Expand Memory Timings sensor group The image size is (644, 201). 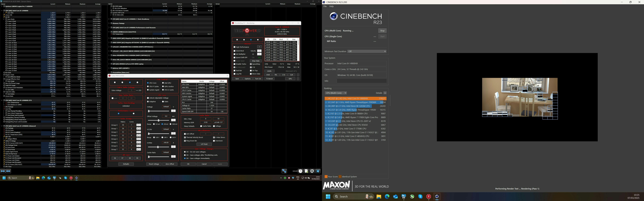[x=109, y=23]
